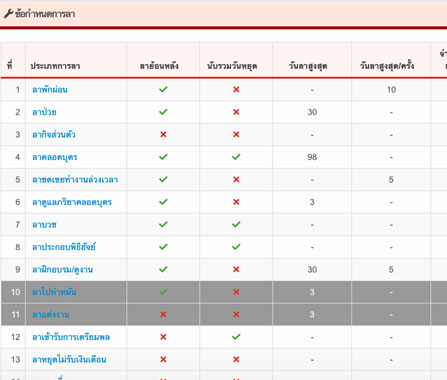Image resolution: width=447 pixels, height=380 pixels.
Task: Click the 5 value in ลาชดเชยทำงานล่วงเวลา row
Action: pos(391,179)
